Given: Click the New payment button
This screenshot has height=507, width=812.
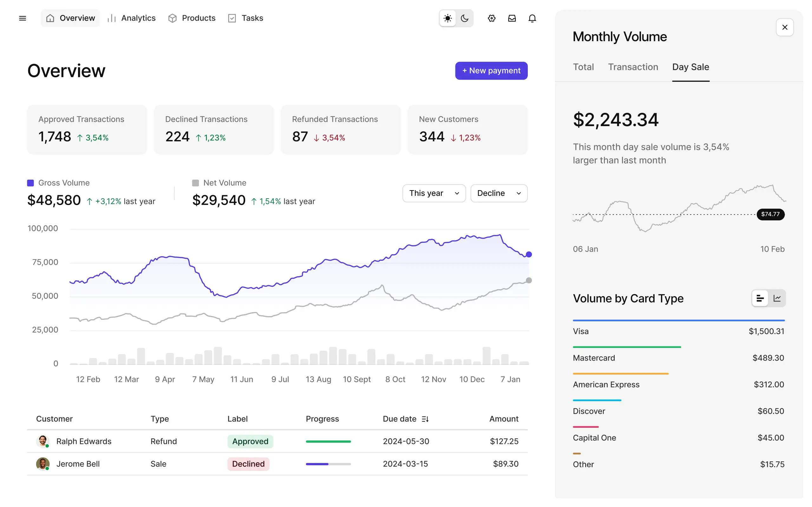Looking at the screenshot, I should coord(491,71).
